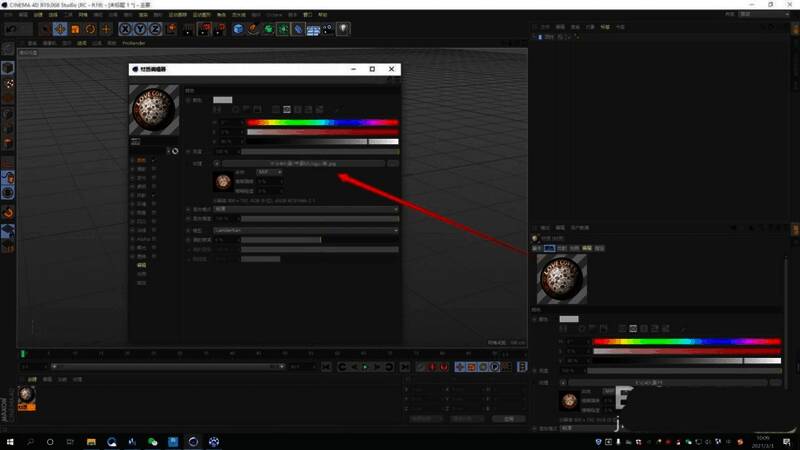Viewport: 800px width, 450px height.
Task: Click the three-dots browse button beside texture
Action: (x=393, y=162)
